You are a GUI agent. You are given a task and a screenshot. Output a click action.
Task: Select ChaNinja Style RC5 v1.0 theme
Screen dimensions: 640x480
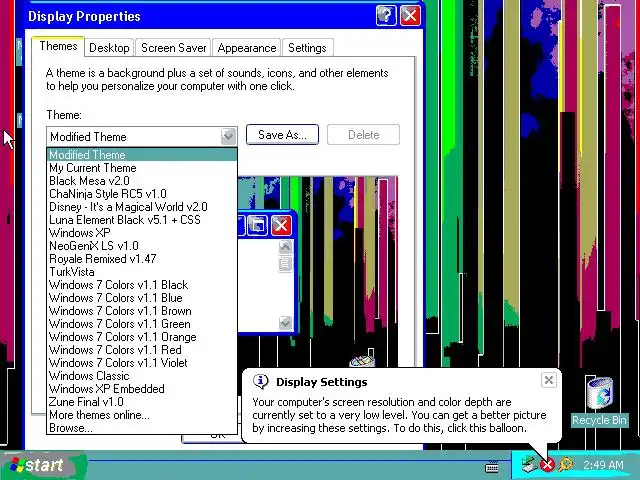click(142, 194)
